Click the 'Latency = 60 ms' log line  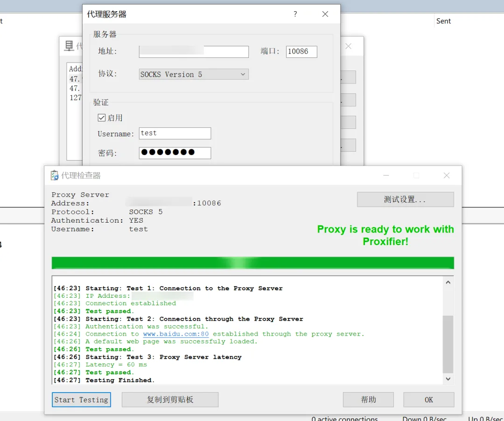[x=100, y=365]
